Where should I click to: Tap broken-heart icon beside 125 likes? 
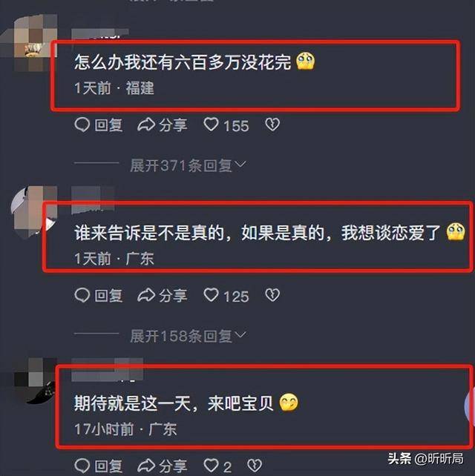pos(272,295)
